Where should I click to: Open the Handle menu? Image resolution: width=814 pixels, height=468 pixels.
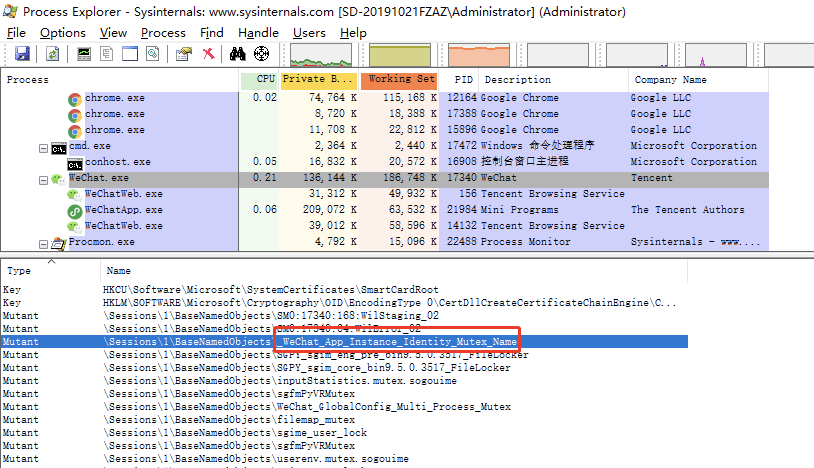click(x=258, y=32)
